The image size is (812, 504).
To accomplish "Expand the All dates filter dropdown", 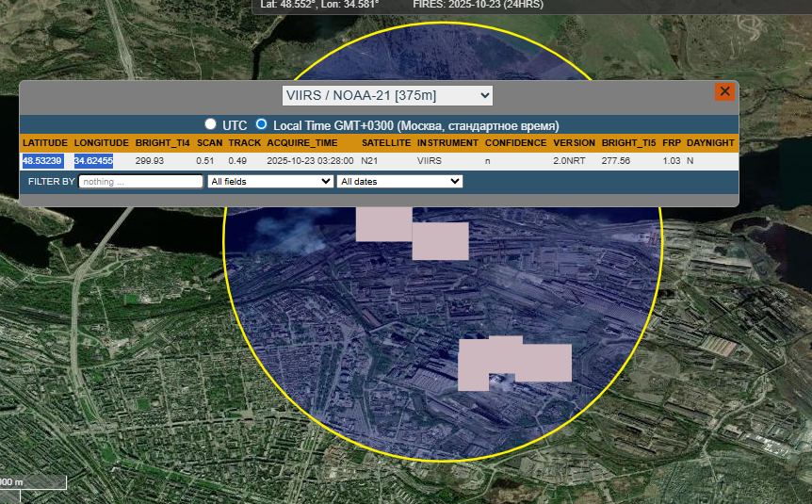I will 399,181.
